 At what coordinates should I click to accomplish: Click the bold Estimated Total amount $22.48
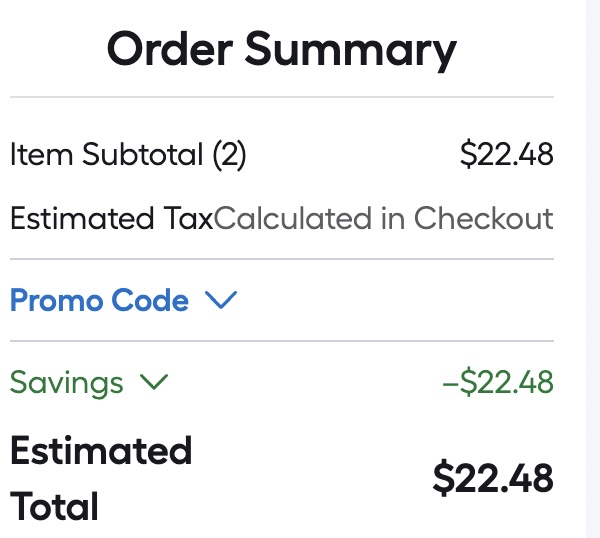pyautogui.click(x=493, y=478)
